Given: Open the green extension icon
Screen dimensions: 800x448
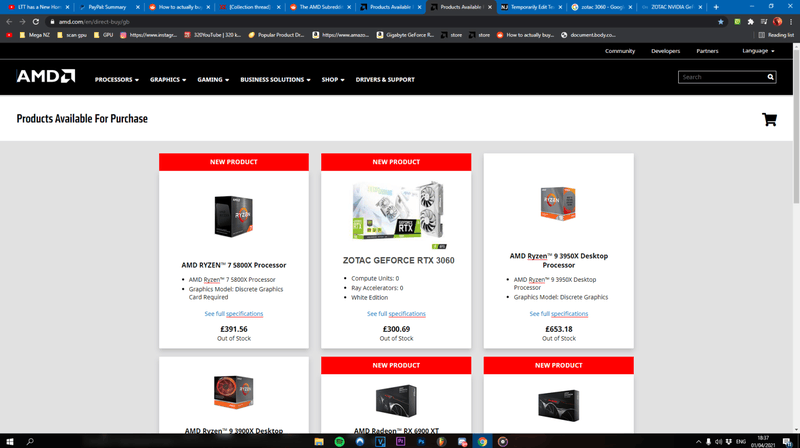Looking at the screenshot, I should click(x=737, y=22).
